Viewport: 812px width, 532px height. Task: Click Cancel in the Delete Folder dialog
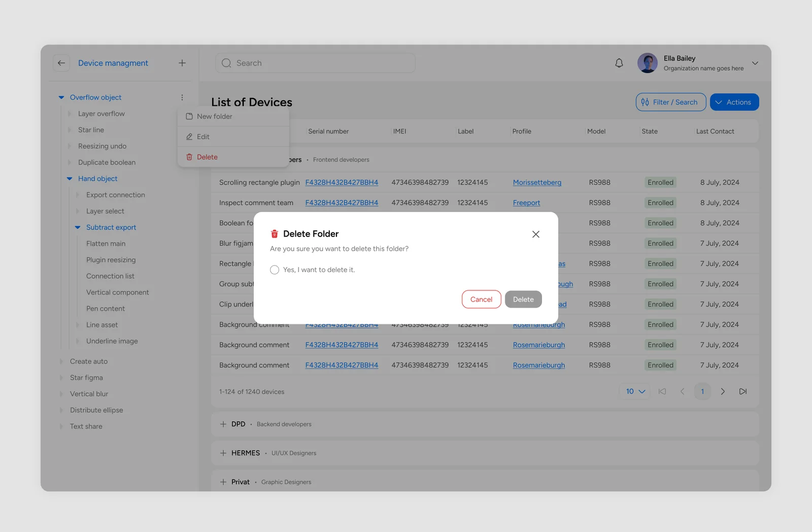(x=481, y=300)
